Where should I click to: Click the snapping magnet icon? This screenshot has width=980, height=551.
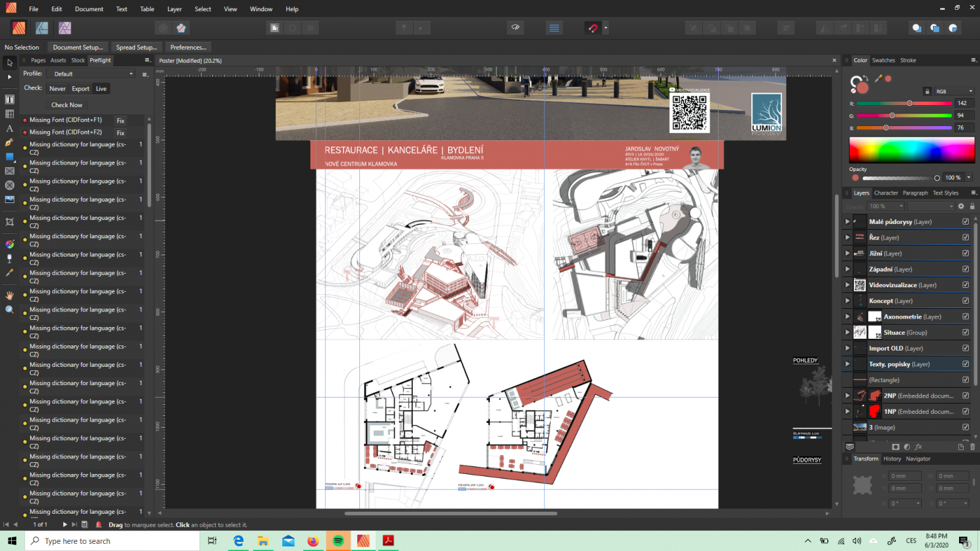593,28
